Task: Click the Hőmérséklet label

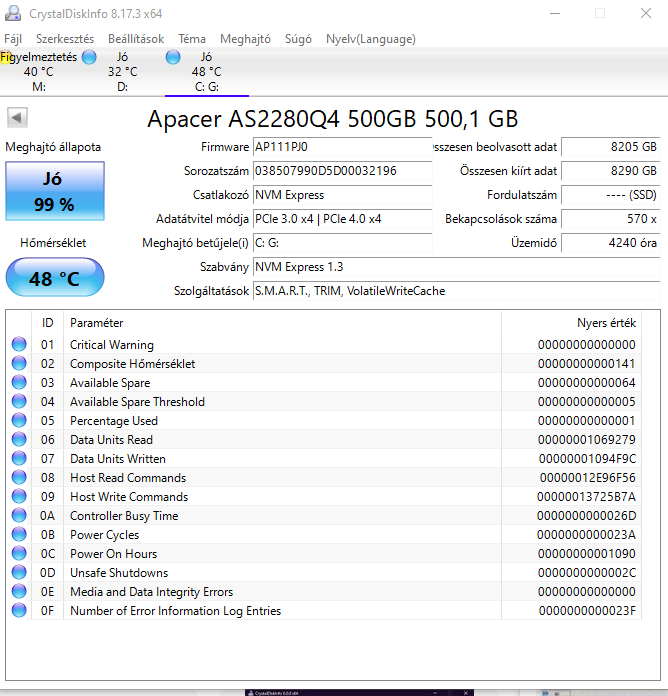Action: click(53, 243)
